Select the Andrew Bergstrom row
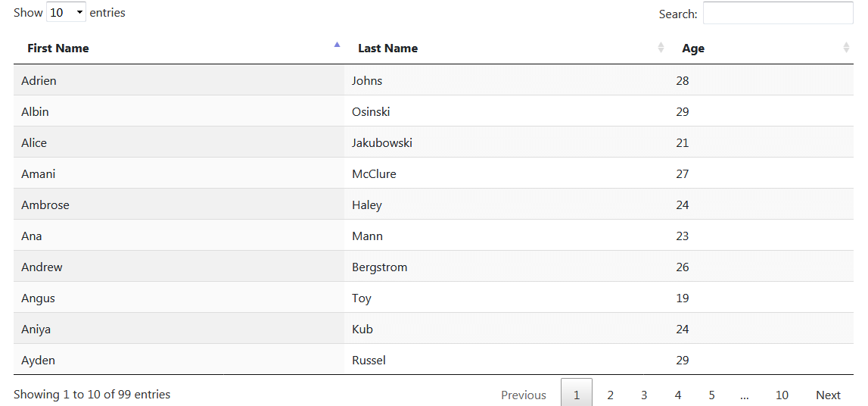 (x=434, y=267)
